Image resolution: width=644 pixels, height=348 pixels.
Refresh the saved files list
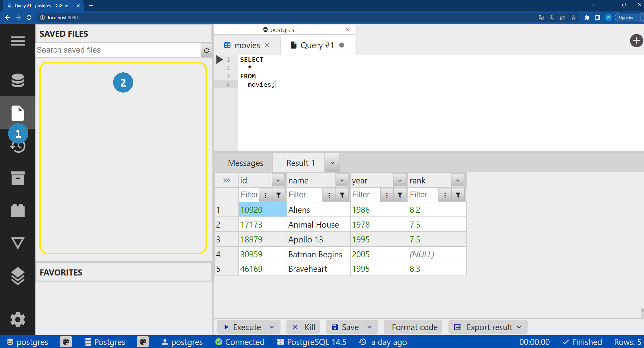(x=207, y=50)
